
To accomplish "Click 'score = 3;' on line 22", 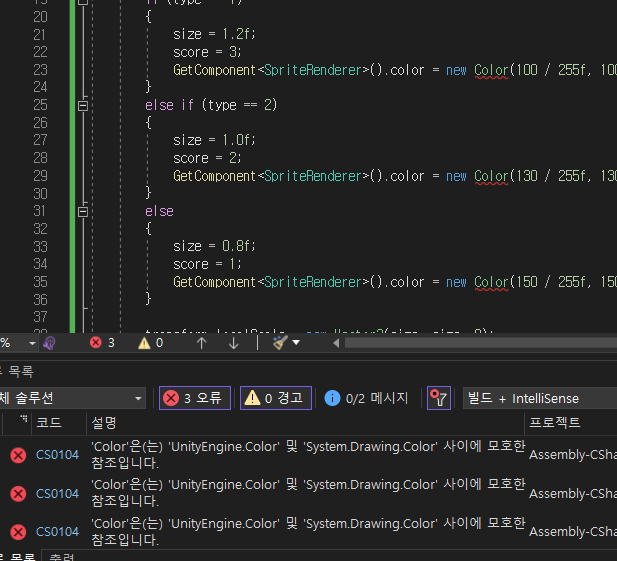I will [207, 52].
